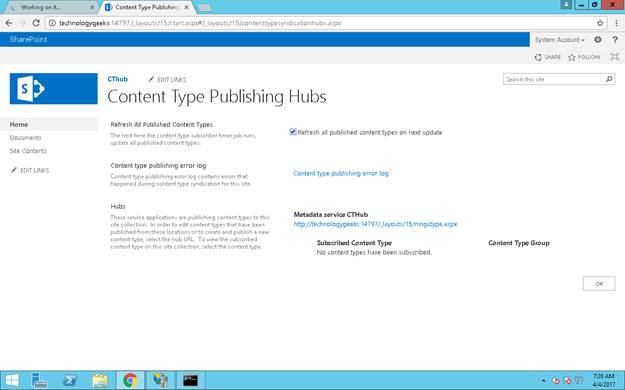Click No content types have been subscribed text

tap(374, 252)
